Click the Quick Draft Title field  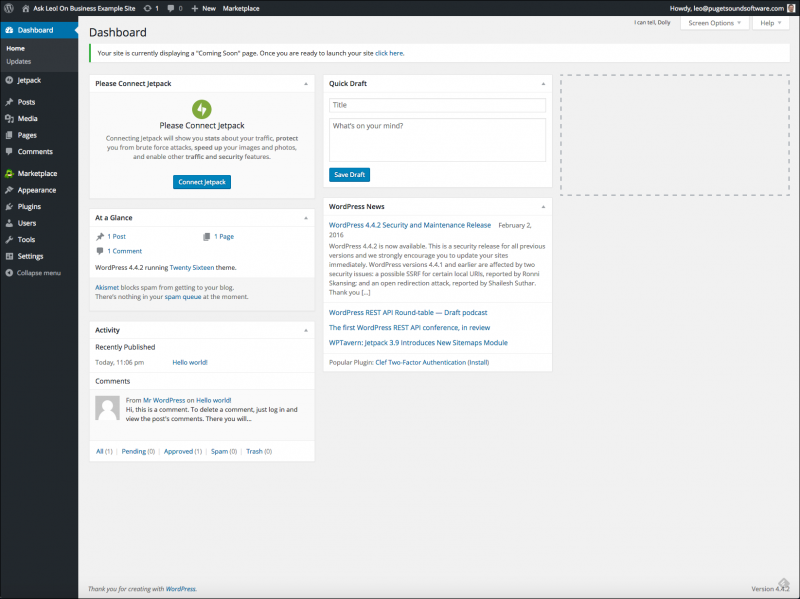tap(437, 105)
